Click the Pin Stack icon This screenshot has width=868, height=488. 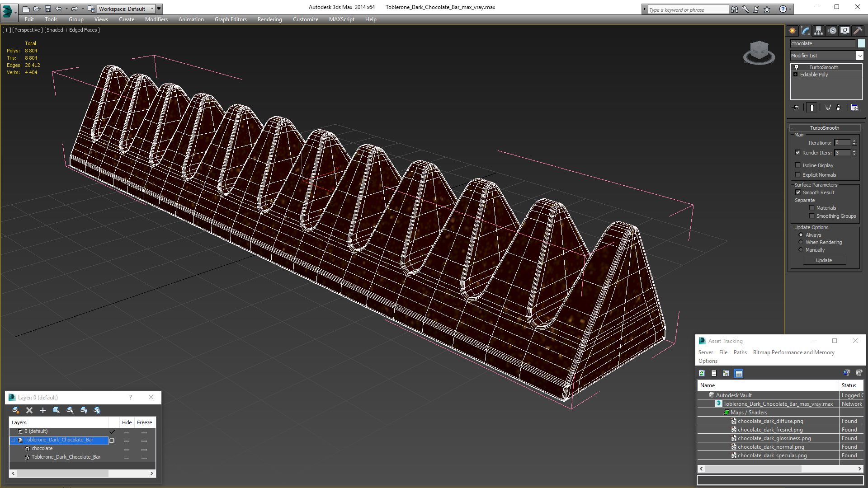pos(796,108)
